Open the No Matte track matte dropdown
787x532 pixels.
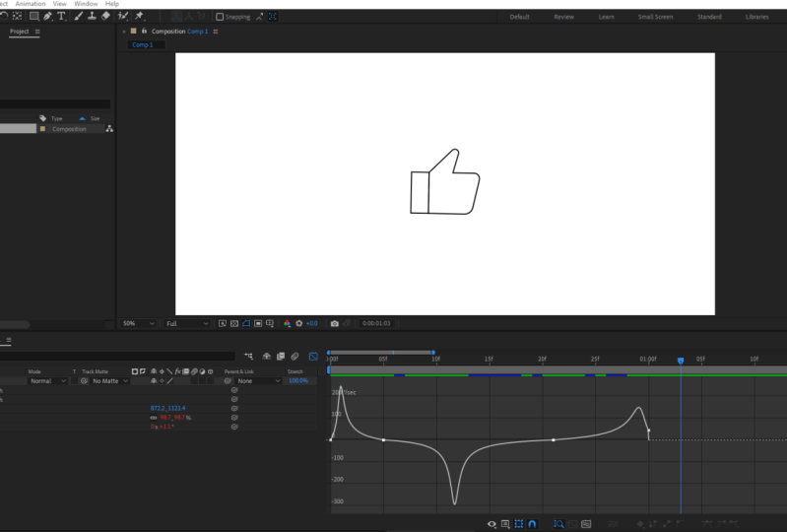(110, 381)
